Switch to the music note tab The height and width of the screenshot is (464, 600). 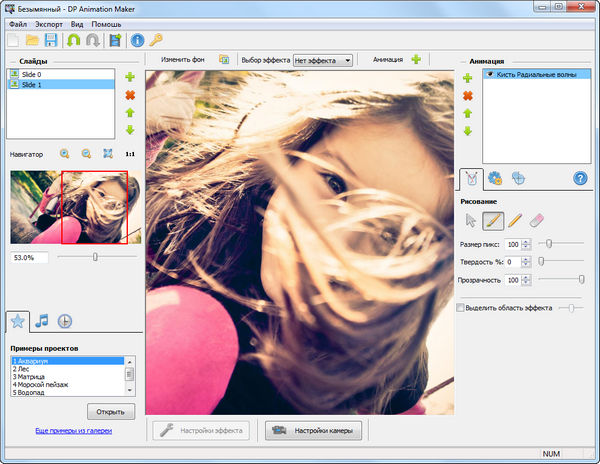[42, 321]
